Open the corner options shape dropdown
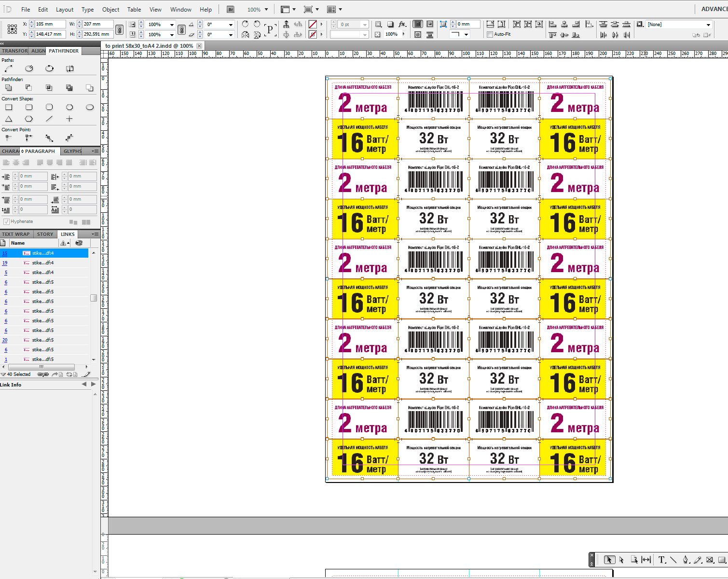728x579 pixels. click(x=466, y=35)
